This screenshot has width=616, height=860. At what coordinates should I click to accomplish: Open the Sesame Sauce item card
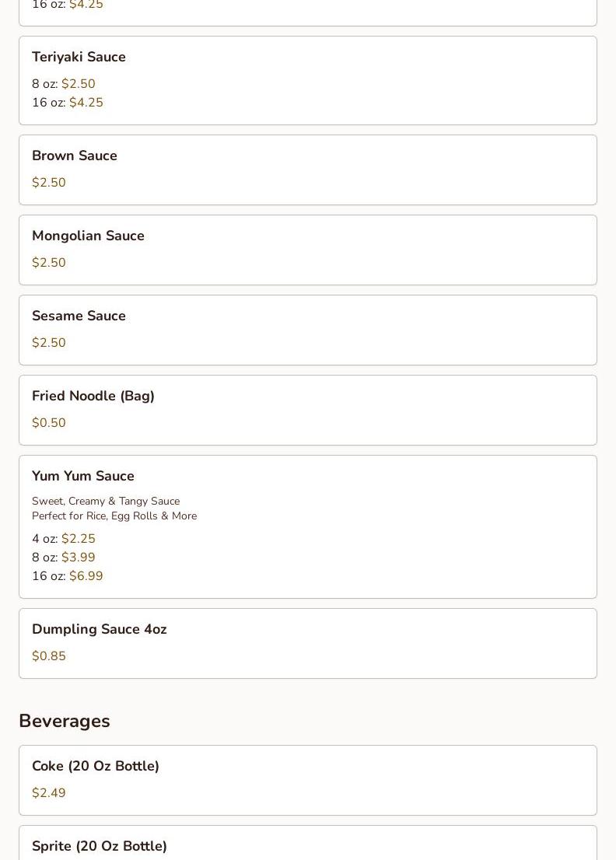pyautogui.click(x=308, y=330)
